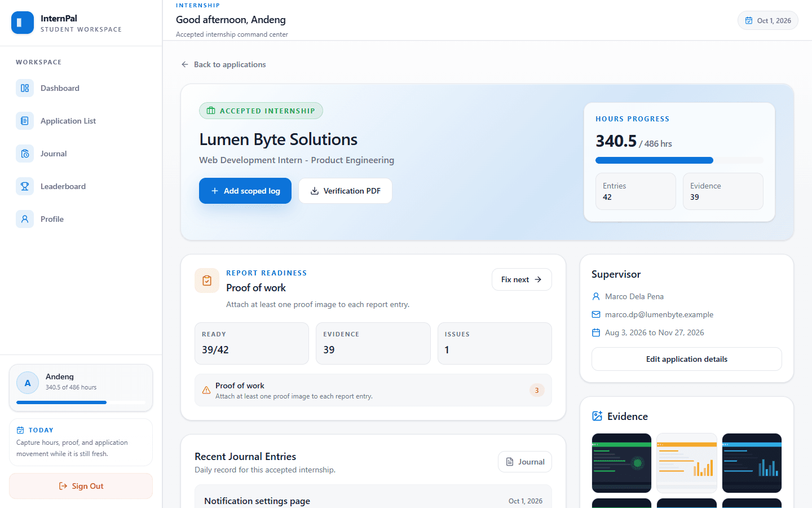The width and height of the screenshot is (812, 508).
Task: Click the clipboard icon beside Report Readiness
Action: (207, 281)
